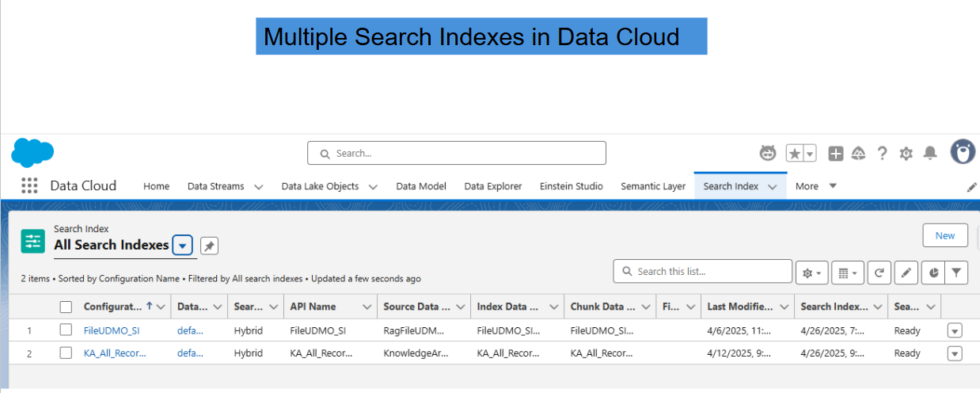Open row actions for KA_All_Recor...
The width and height of the screenshot is (980, 393).
point(955,353)
